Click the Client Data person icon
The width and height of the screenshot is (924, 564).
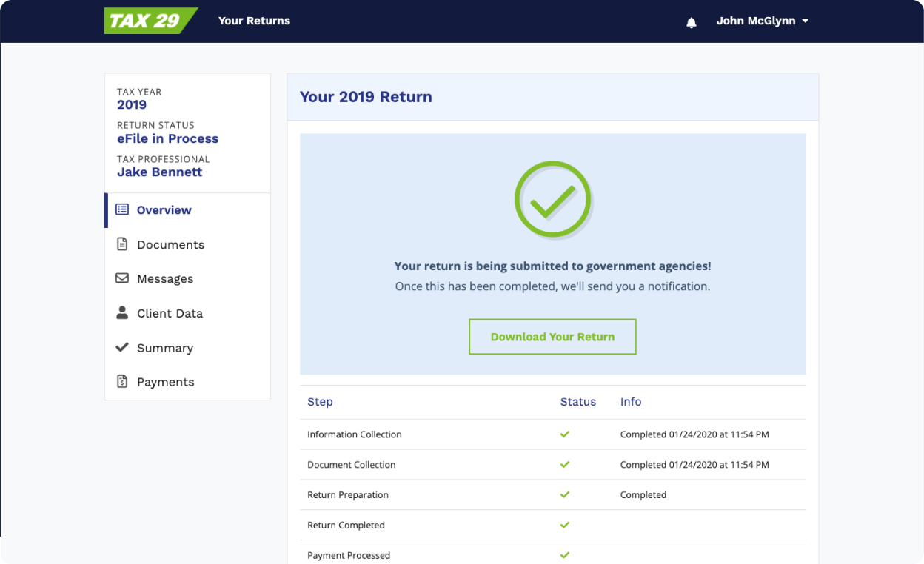(122, 313)
